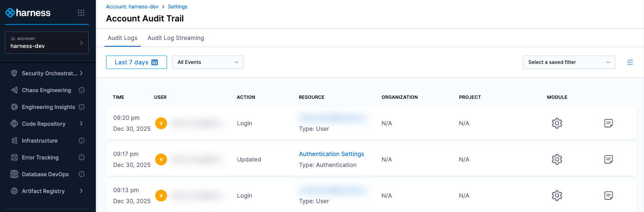The image size is (644, 212).
Task: Open the Select a saved filter dropdown
Action: (x=569, y=62)
